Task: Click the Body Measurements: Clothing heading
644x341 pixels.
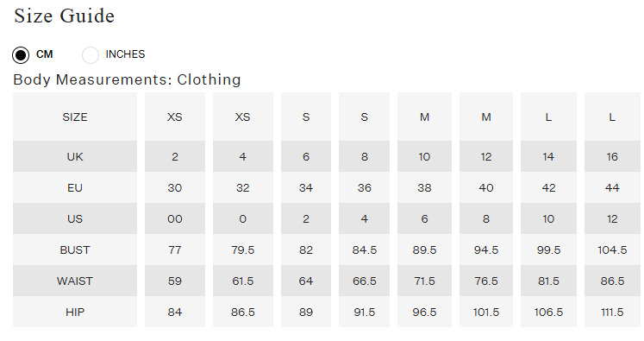Action: (x=127, y=79)
